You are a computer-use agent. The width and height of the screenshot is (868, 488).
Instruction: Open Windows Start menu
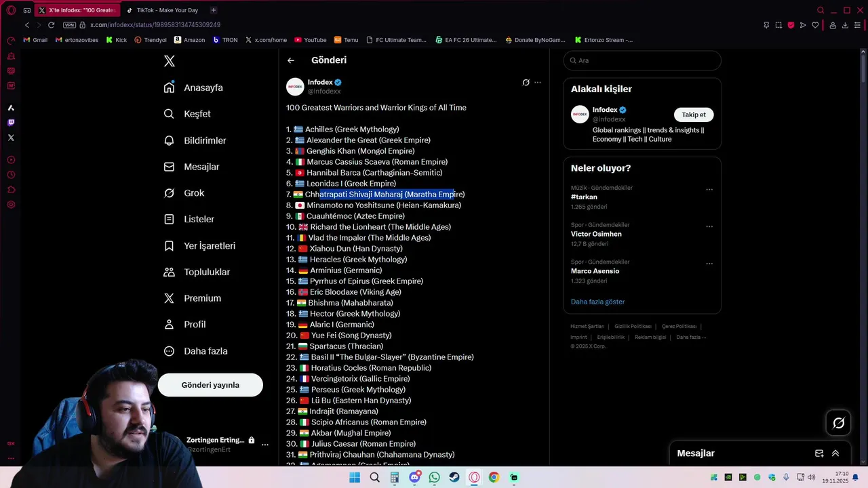[x=355, y=477]
